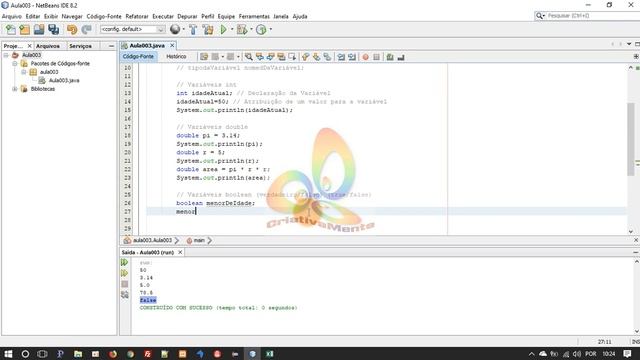Click the red Start Macro Recording icon

pos(365,57)
